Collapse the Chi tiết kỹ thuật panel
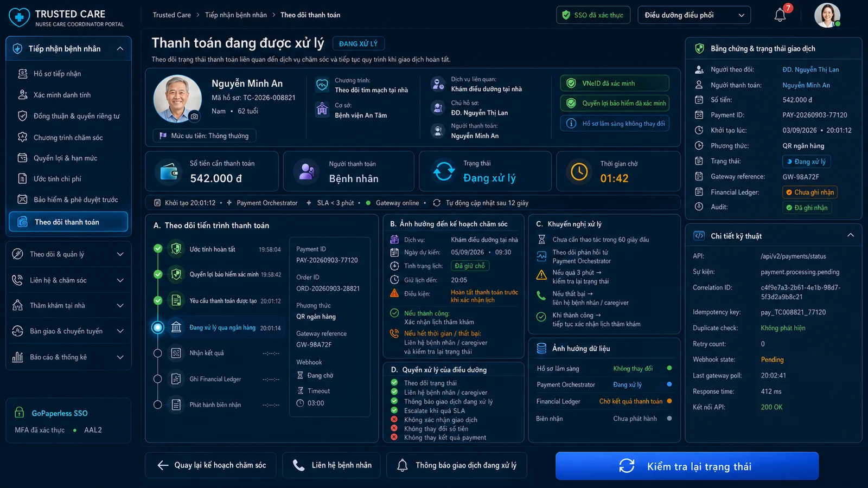Image resolution: width=868 pixels, height=488 pixels. tap(851, 235)
